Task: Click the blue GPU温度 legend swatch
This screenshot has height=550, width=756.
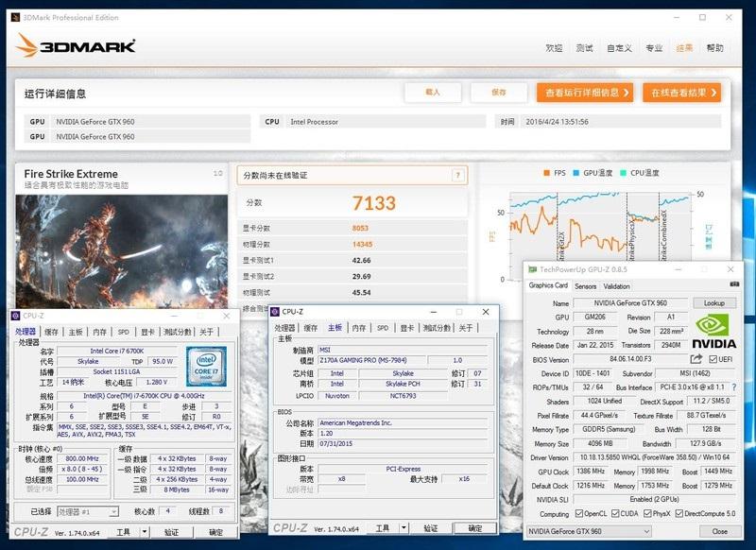Action: pyautogui.click(x=576, y=173)
